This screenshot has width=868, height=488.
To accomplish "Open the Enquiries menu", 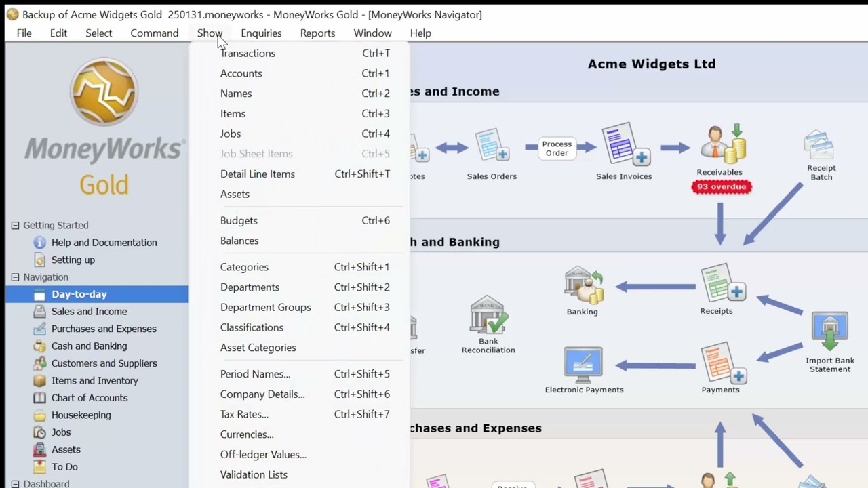I will (261, 33).
